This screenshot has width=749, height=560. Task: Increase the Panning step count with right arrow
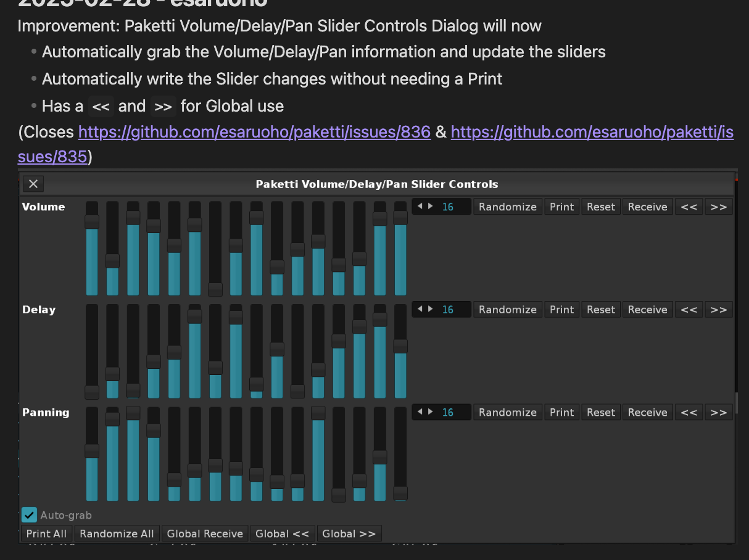(x=430, y=412)
